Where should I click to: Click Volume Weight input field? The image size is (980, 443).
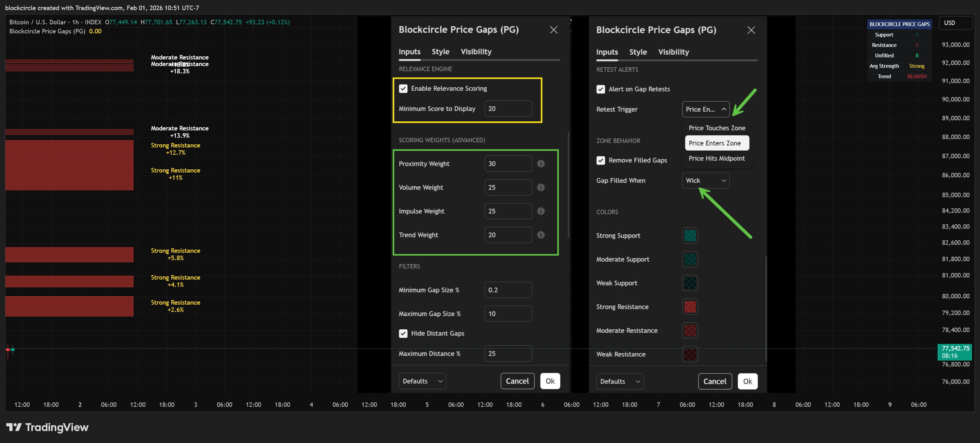coord(508,187)
